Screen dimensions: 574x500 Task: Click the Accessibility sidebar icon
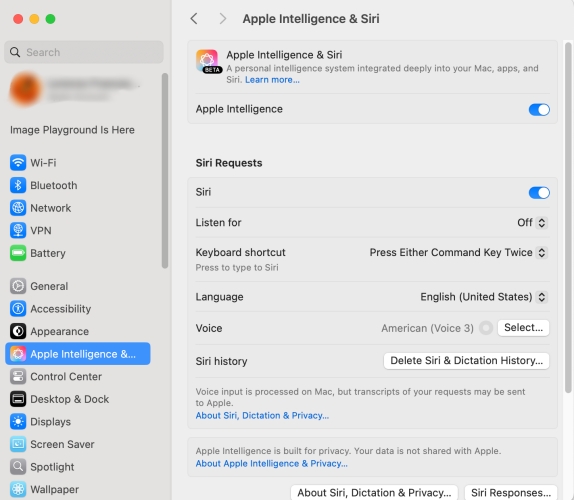pos(18,309)
